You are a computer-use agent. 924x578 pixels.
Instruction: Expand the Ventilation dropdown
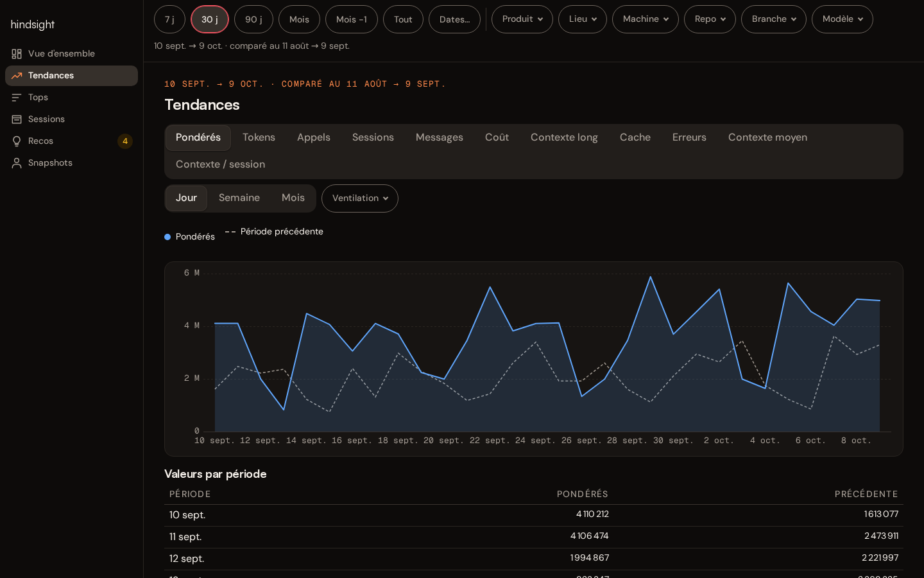click(360, 198)
